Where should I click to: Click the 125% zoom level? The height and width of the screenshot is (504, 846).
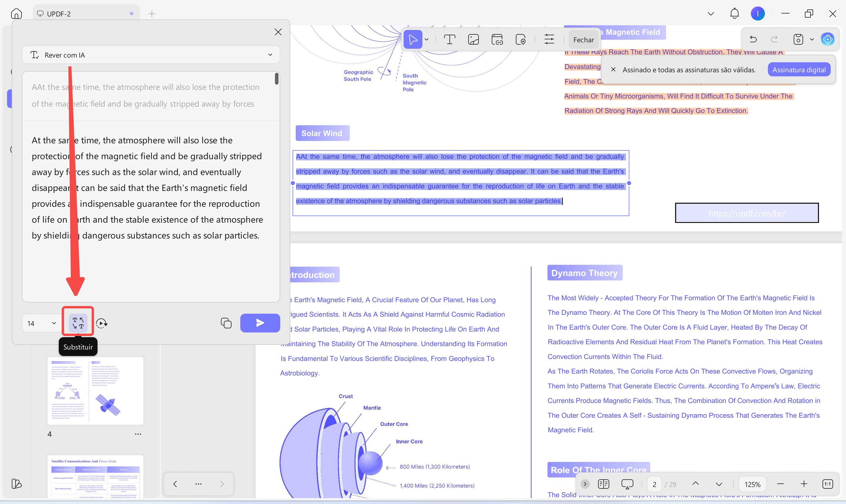[x=752, y=484]
